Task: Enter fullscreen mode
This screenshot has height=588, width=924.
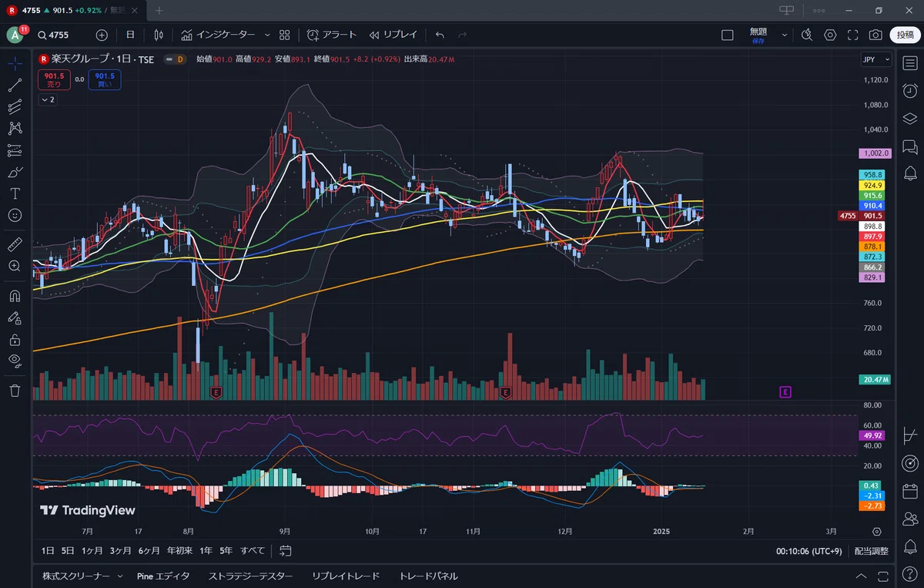Action: point(852,35)
